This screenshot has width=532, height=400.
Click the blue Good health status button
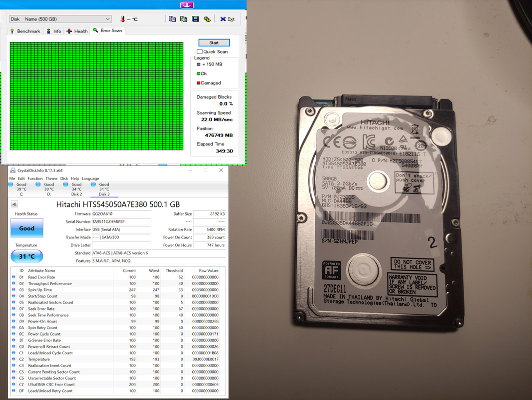27,228
